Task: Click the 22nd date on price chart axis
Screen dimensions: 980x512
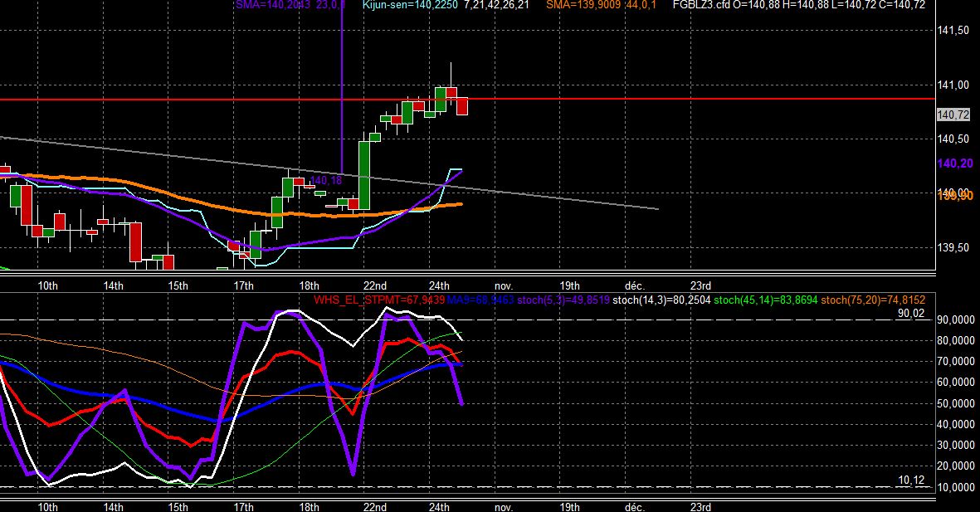Action: [x=375, y=285]
